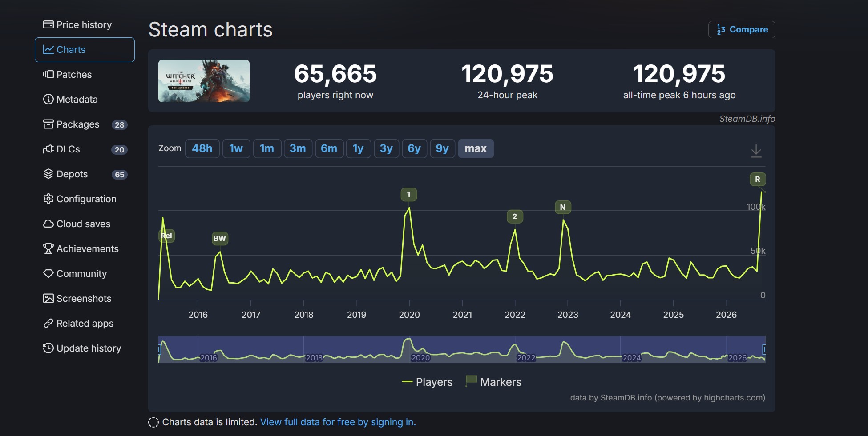The image size is (868, 436).
Task: Click the sign-in full data link
Action: coord(338,422)
